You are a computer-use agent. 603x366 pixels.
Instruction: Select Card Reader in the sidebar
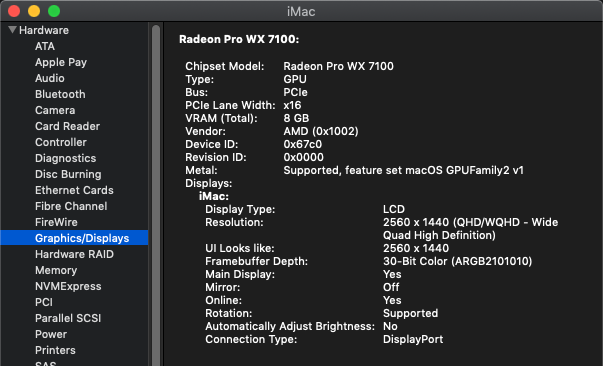tap(67, 126)
